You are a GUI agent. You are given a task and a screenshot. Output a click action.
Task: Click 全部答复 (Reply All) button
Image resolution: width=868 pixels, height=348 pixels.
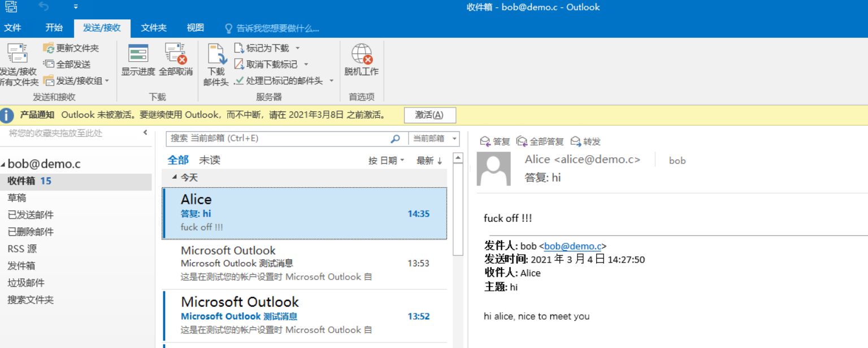[x=540, y=141]
